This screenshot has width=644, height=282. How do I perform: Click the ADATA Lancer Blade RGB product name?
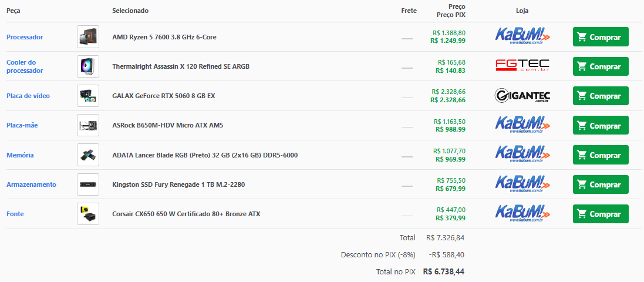205,155
